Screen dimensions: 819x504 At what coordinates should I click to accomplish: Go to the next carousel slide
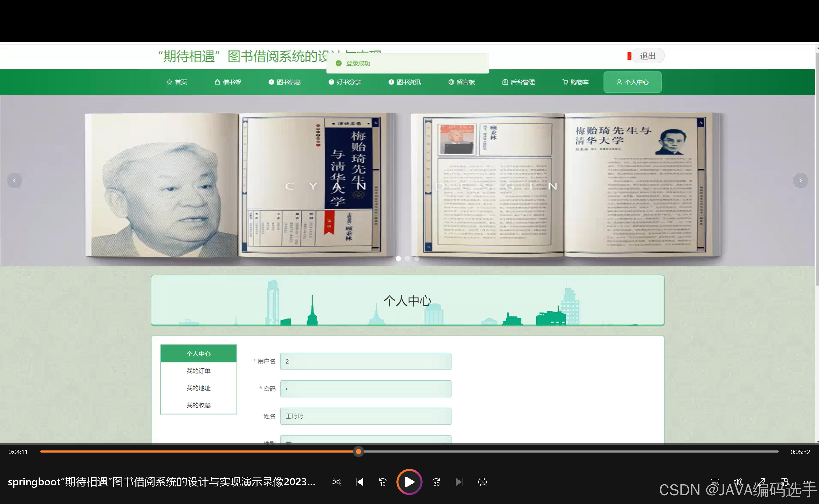click(x=800, y=180)
